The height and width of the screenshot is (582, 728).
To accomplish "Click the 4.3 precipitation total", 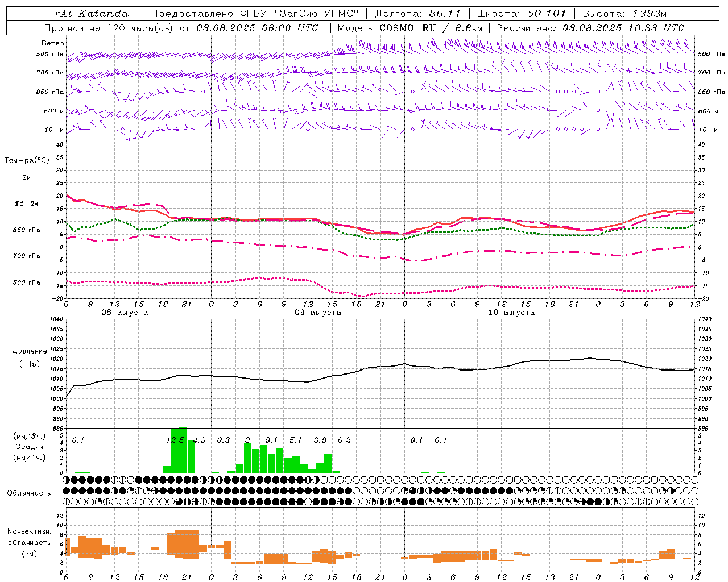I will (199, 440).
